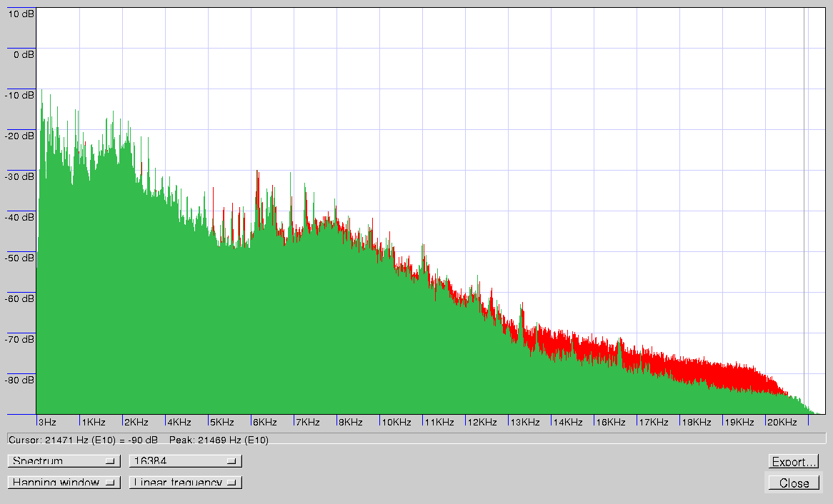Click the 1KHz frequency axis label

pos(93,423)
